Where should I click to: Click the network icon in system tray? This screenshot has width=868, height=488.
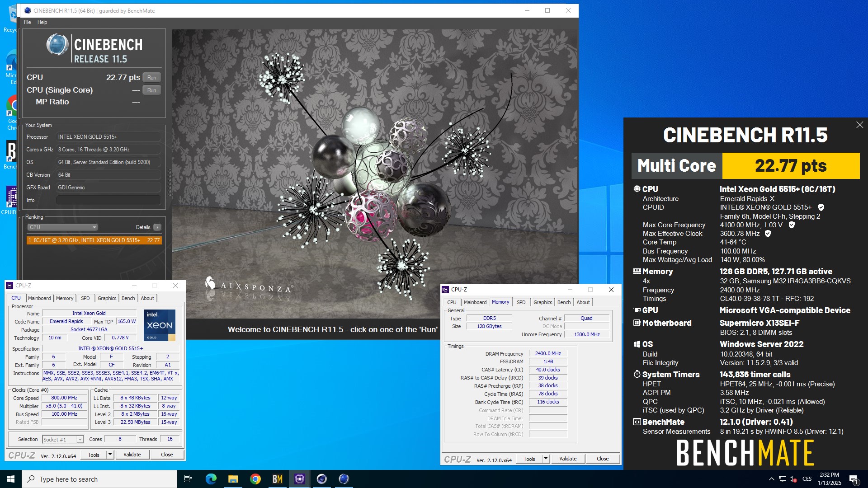[x=783, y=479]
